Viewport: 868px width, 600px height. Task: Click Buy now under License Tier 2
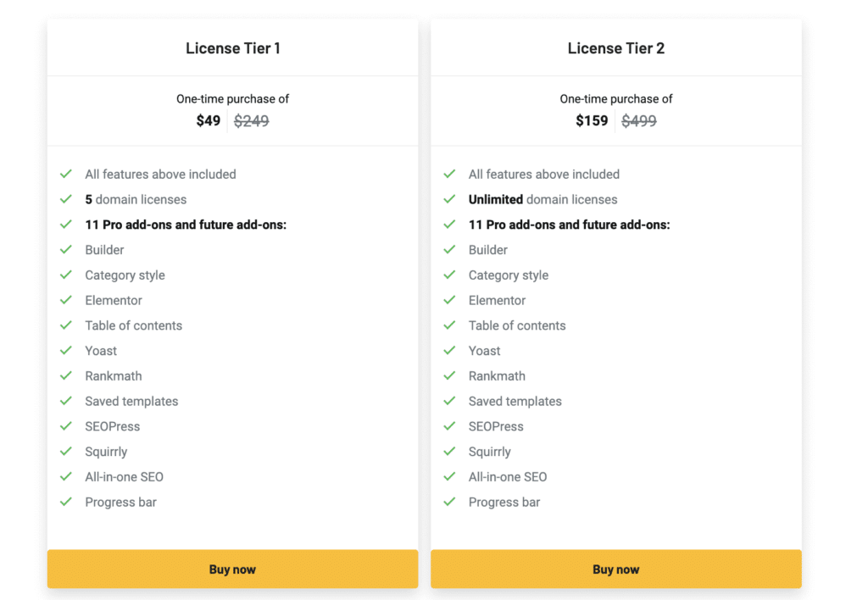(x=616, y=569)
